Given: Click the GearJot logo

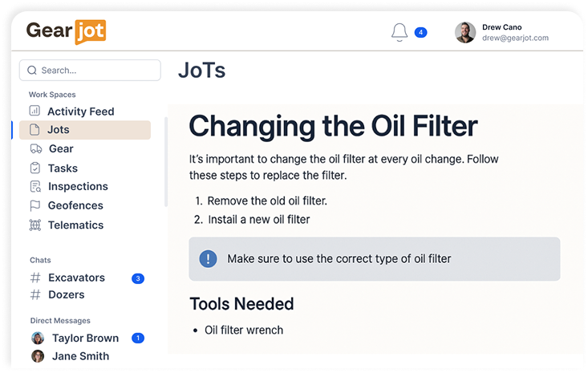Looking at the screenshot, I should [x=66, y=31].
